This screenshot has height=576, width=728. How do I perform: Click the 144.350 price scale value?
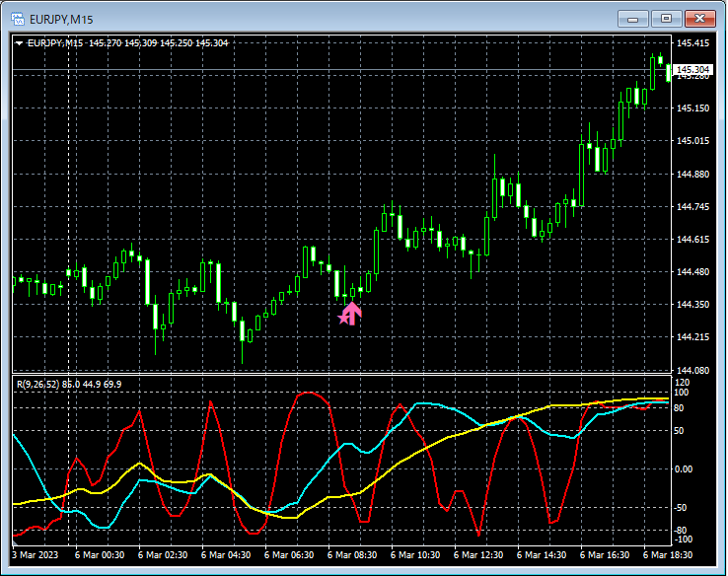pyautogui.click(x=692, y=304)
